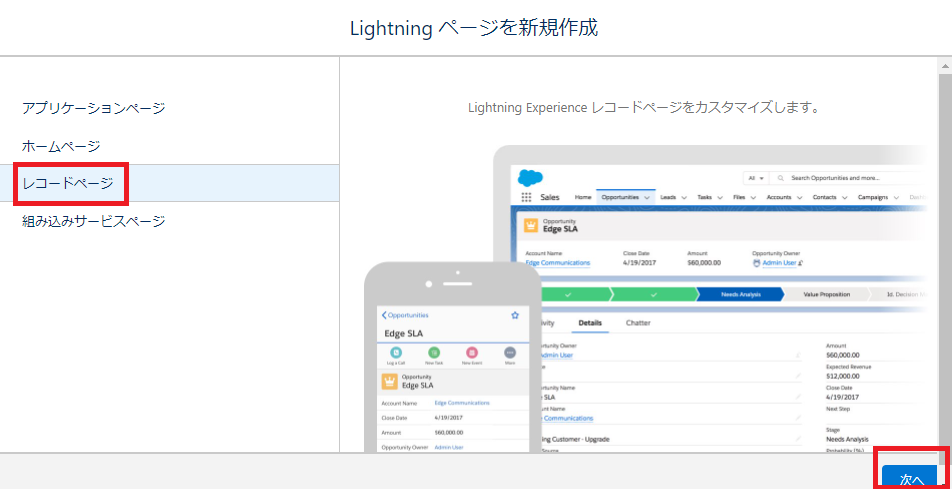This screenshot has width=952, height=489.
Task: Choose the レコードページ option
Action: click(x=169, y=183)
